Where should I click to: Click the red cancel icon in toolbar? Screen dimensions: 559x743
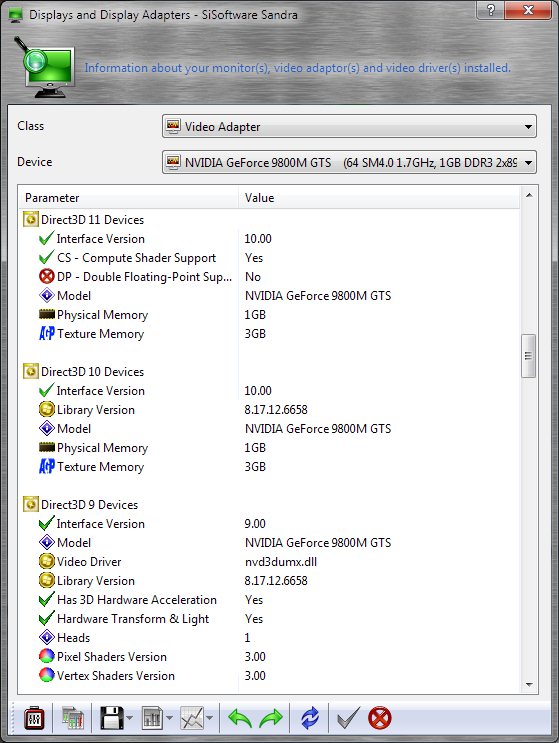click(380, 718)
